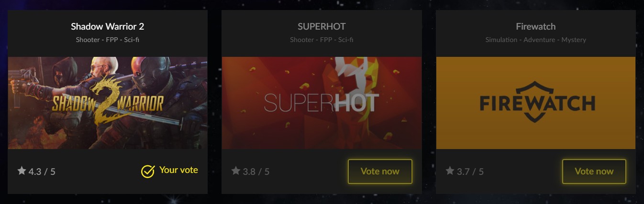
Task: Click the Shadow Warrior 2 title
Action: pyautogui.click(x=108, y=26)
